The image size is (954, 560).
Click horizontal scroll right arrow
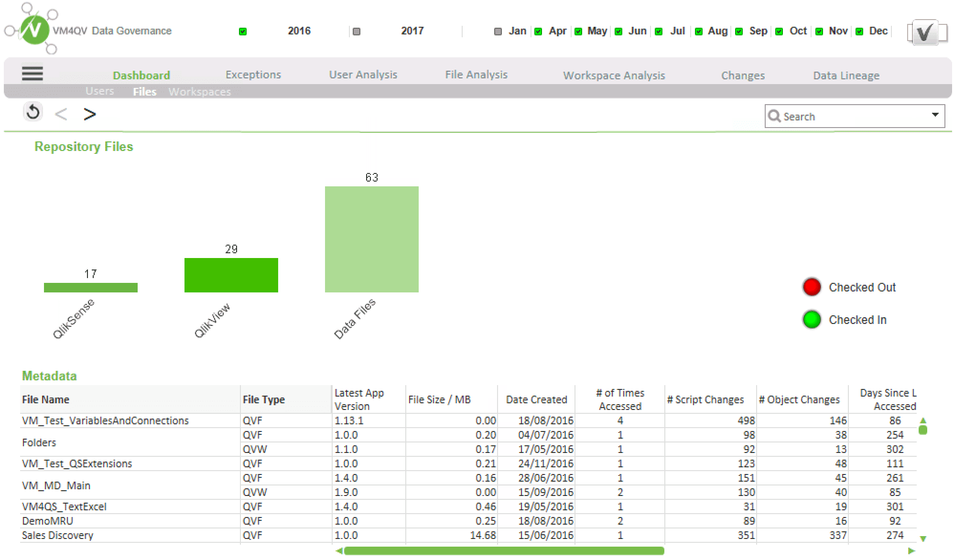[x=911, y=551]
